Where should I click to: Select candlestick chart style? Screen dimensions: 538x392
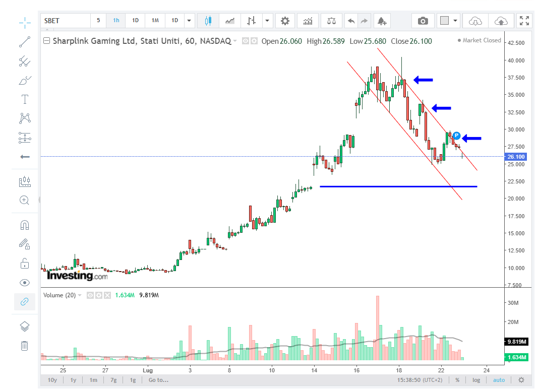click(208, 21)
